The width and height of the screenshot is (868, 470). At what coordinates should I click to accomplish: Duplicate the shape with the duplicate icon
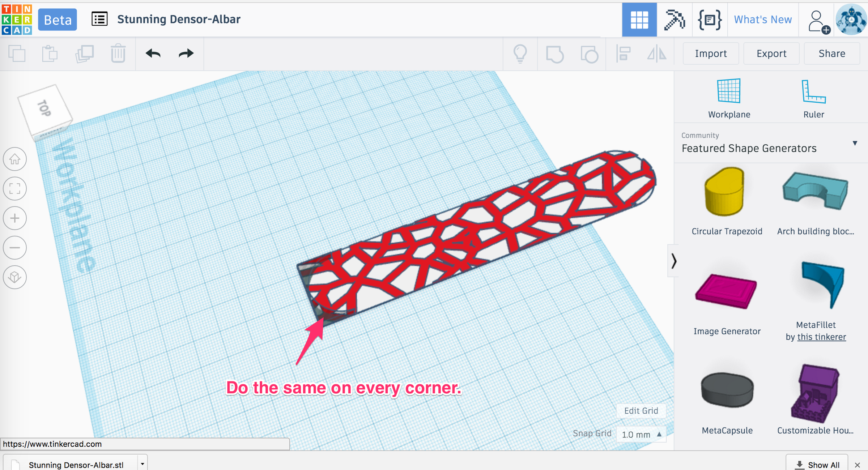click(84, 53)
